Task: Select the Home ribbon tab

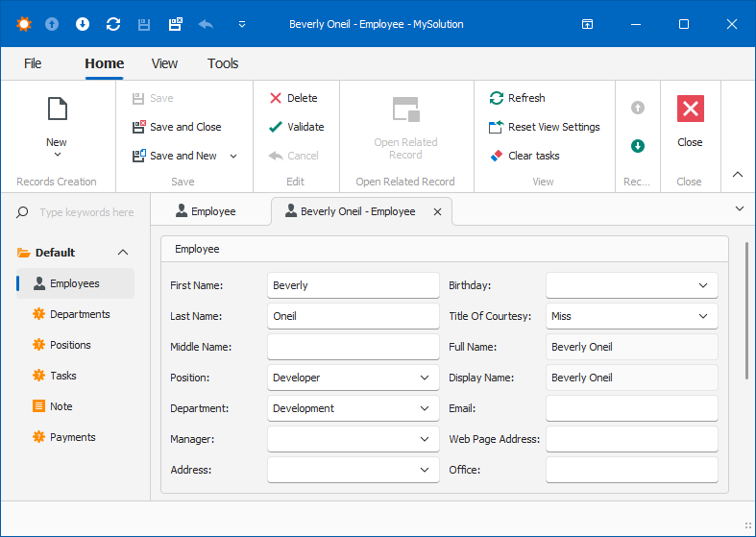Action: pos(104,63)
